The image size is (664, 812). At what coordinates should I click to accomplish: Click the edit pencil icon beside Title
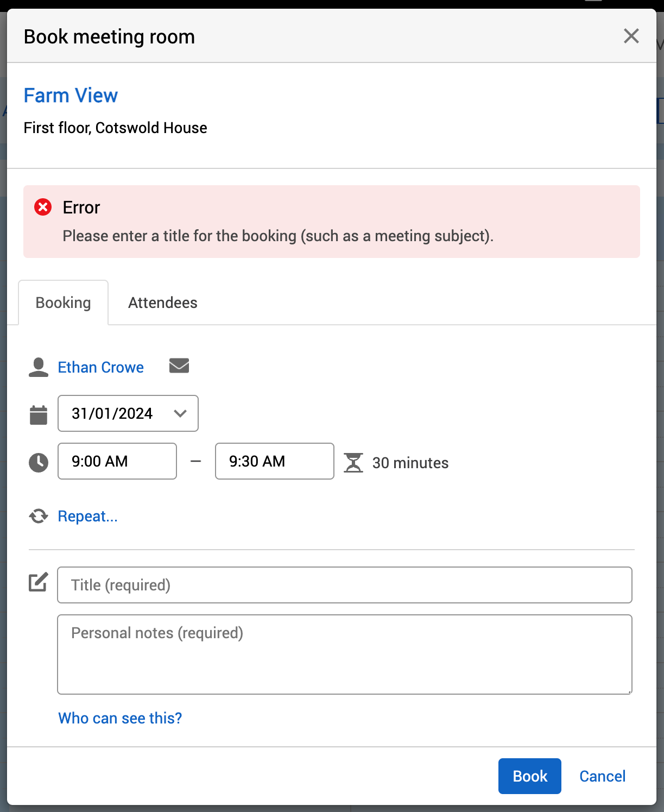38,582
